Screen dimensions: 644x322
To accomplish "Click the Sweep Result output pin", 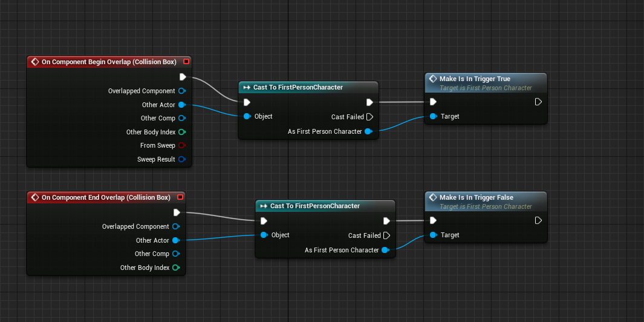I will click(182, 159).
